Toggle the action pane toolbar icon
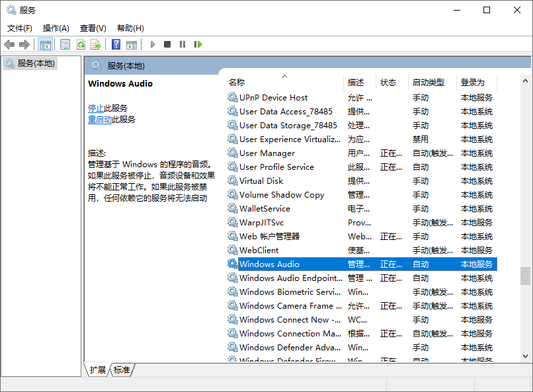Image resolution: width=533 pixels, height=392 pixels. (x=132, y=44)
